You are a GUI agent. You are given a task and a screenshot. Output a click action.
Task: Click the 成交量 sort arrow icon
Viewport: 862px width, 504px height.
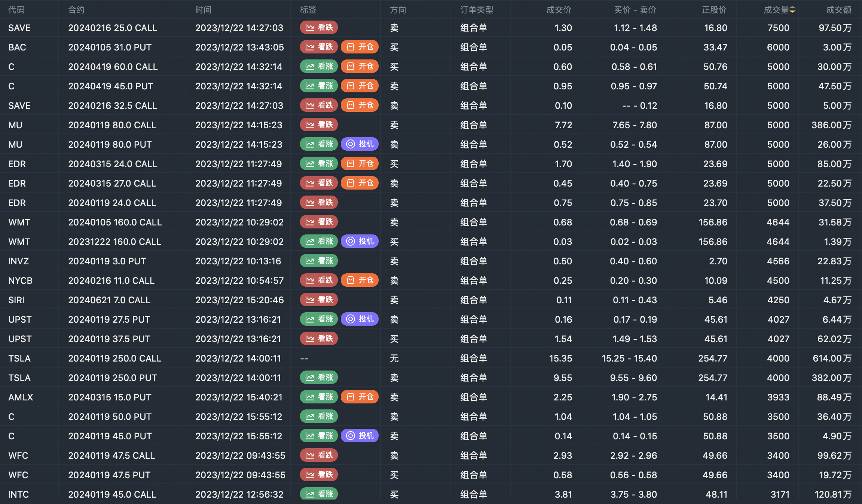pyautogui.click(x=792, y=10)
